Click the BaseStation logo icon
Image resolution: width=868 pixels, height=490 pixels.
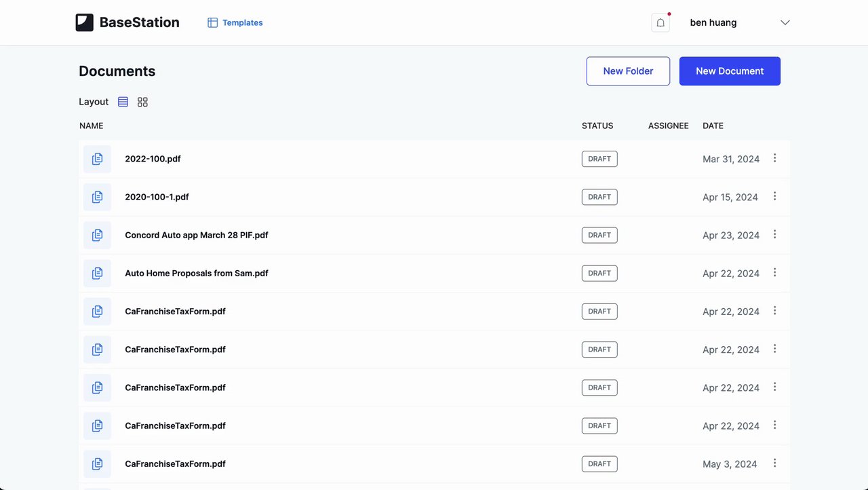[84, 22]
